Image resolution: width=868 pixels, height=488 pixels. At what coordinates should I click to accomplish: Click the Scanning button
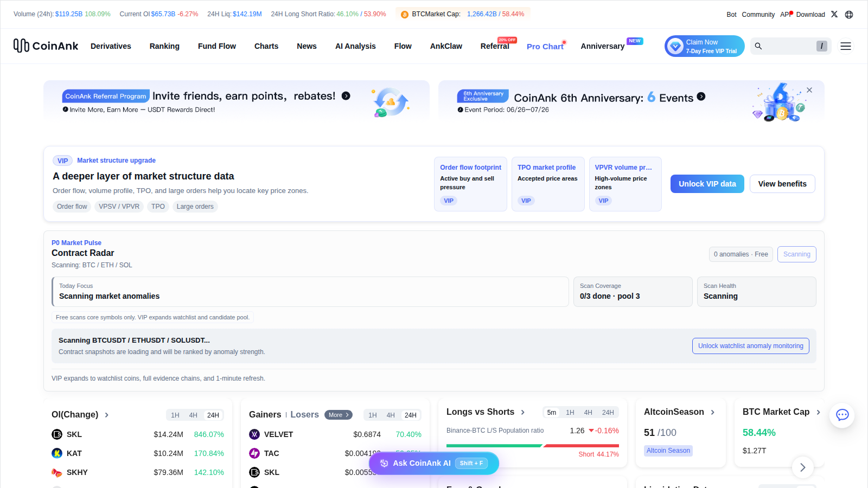point(797,254)
